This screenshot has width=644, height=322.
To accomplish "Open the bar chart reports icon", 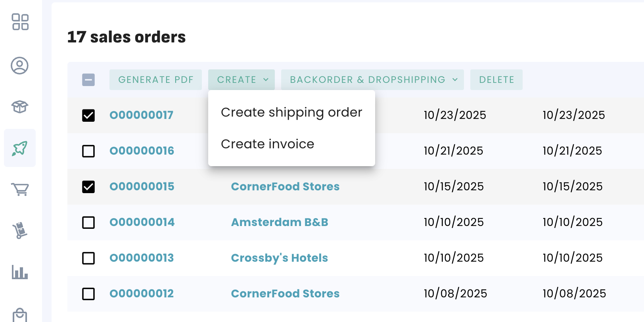I will tap(19, 272).
